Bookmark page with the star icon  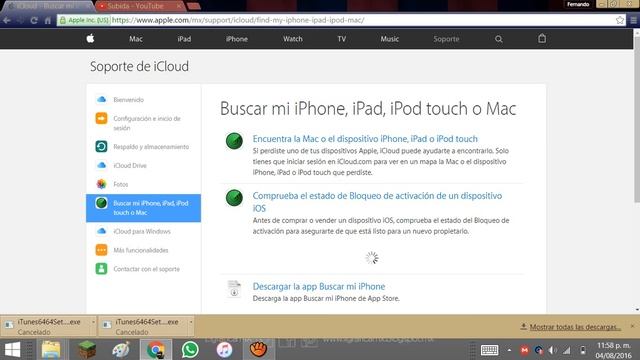coord(620,20)
